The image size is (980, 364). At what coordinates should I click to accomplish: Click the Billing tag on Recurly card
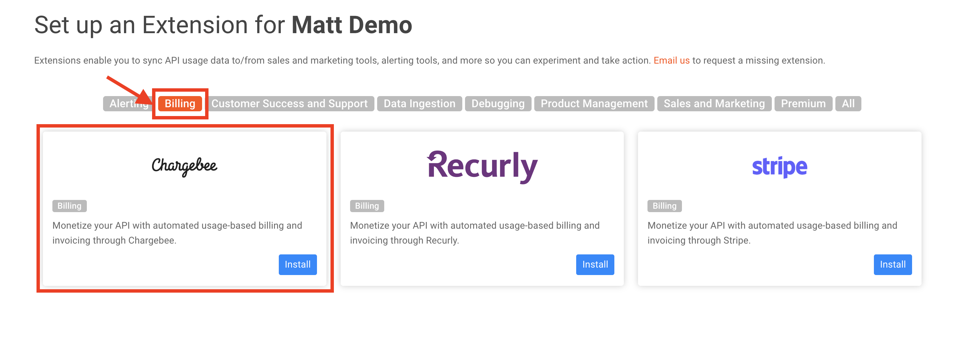pos(367,206)
